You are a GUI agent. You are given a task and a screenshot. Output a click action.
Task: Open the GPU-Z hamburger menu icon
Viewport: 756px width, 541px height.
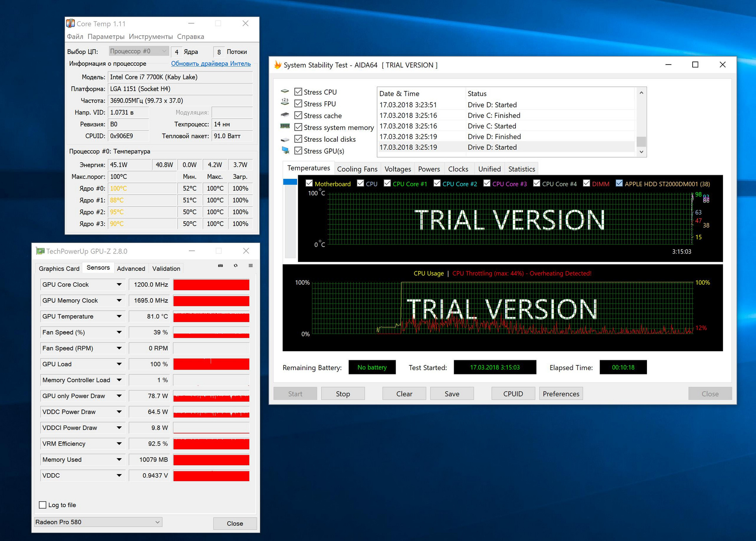coord(250,266)
